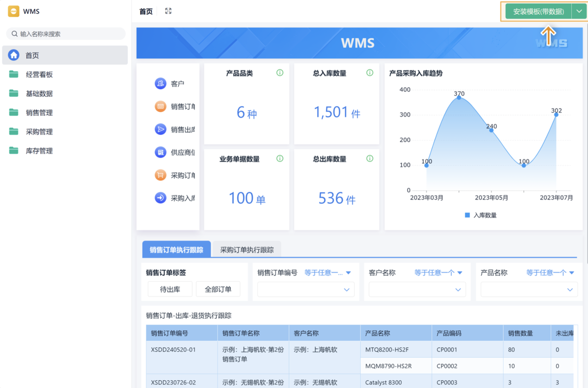Click the info icon on 总出库数量 card
This screenshot has width=588, height=388.
370,158
